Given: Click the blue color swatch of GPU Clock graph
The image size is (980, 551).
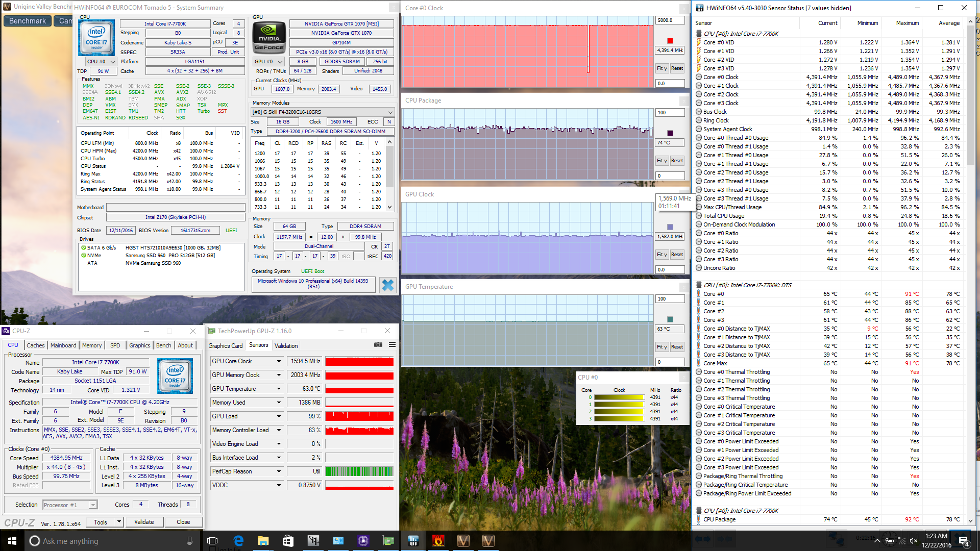Looking at the screenshot, I should (670, 227).
